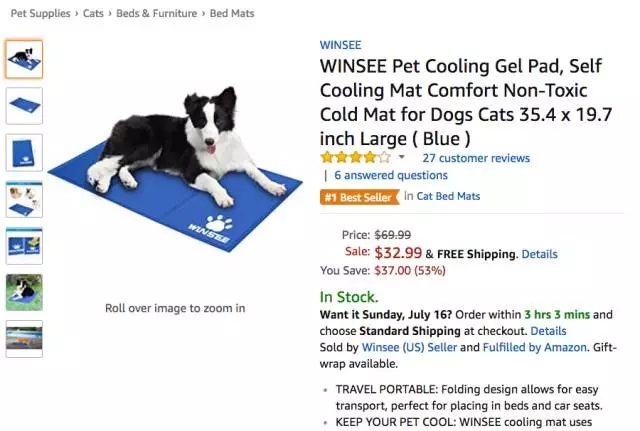Screen dimensions: 640x431
Task: View the second thumbnail showing flat blue mat
Action: click(x=24, y=106)
